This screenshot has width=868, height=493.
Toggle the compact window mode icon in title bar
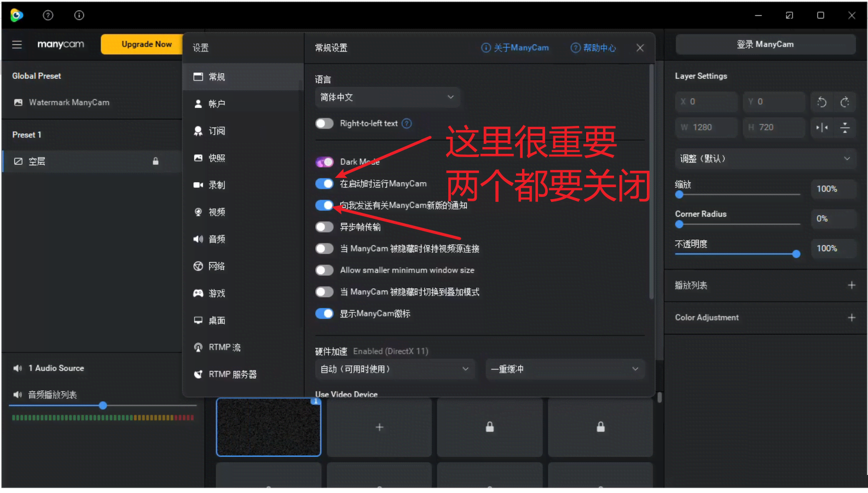coord(789,15)
